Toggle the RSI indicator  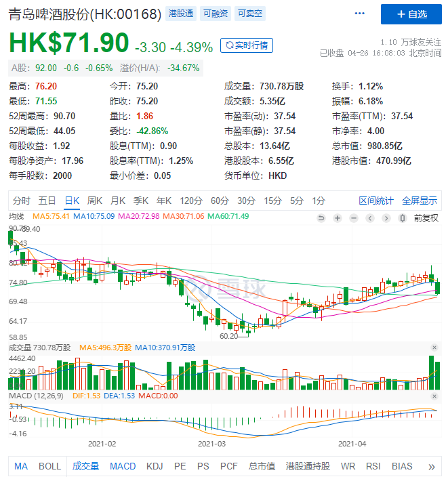tap(373, 466)
